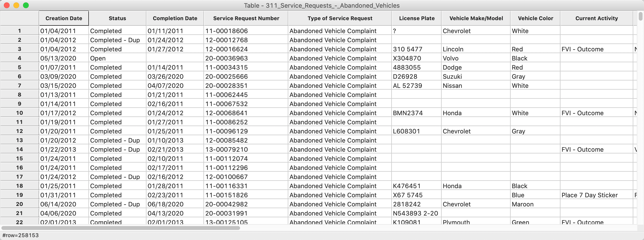644x240 pixels.
Task: Click the Vehicle Make/Model column header
Action: 476,18
